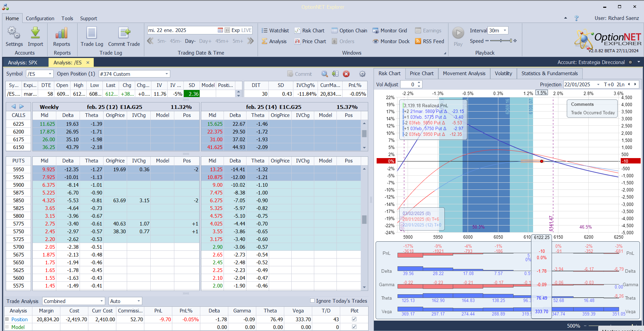Switch to the Analysis: SPX tab
The image size is (644, 331).
click(x=23, y=62)
